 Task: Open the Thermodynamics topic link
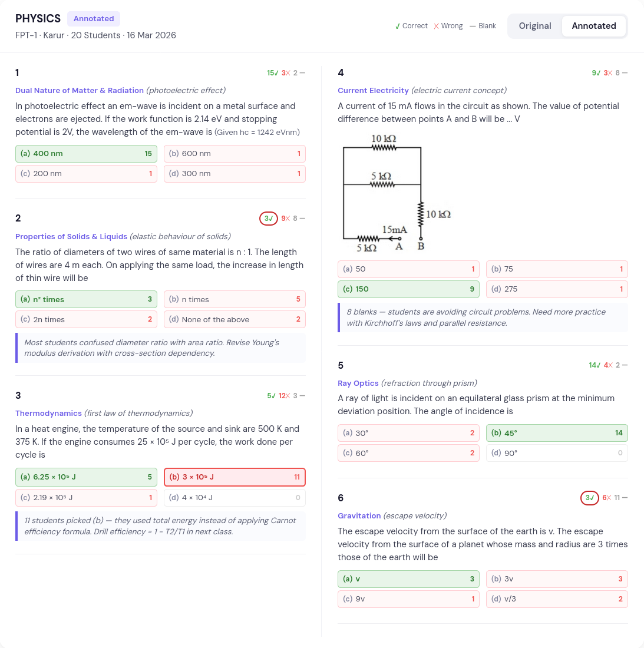[48, 414]
